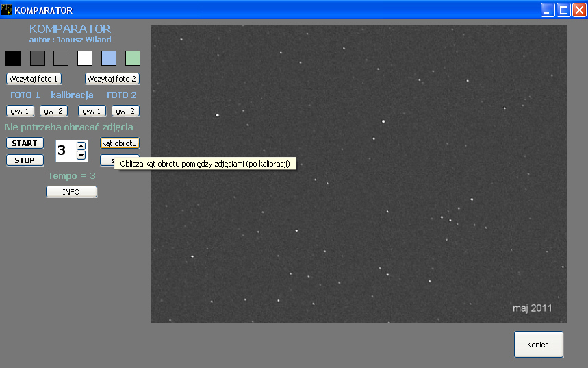Screen dimensions: 588x368
Task: Click gw. 2 under FOTO 1
Action: (53, 111)
